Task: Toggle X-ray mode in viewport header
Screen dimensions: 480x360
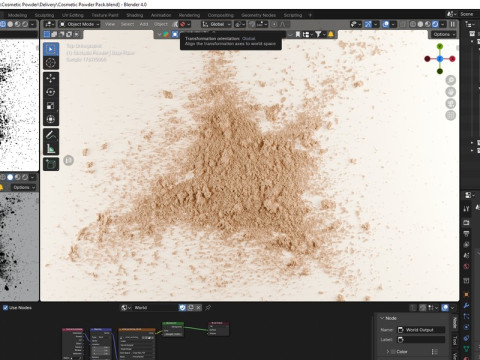Action: (403, 24)
